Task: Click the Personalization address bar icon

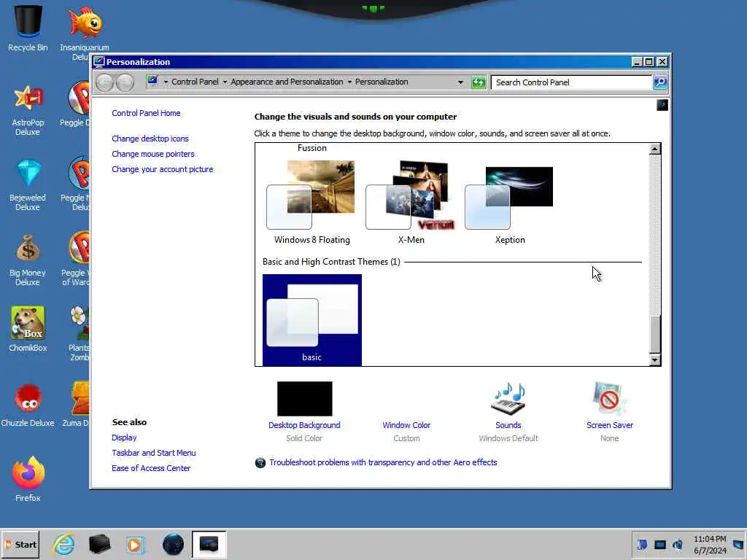Action: tap(152, 81)
